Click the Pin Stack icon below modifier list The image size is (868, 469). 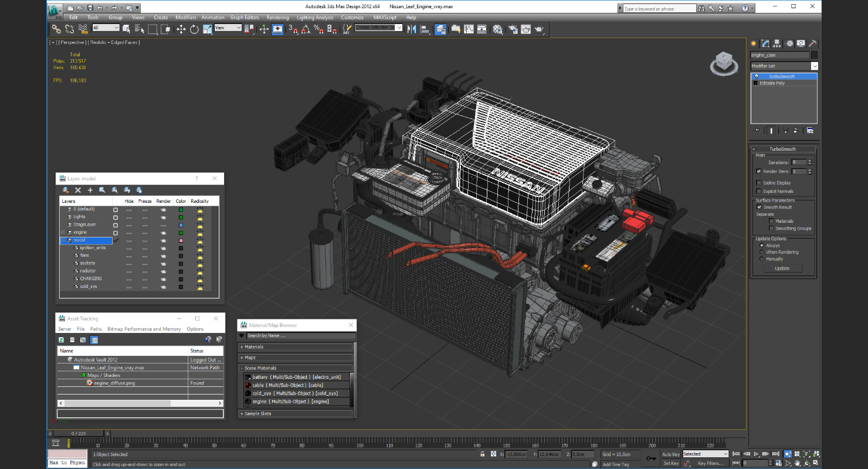[x=757, y=130]
